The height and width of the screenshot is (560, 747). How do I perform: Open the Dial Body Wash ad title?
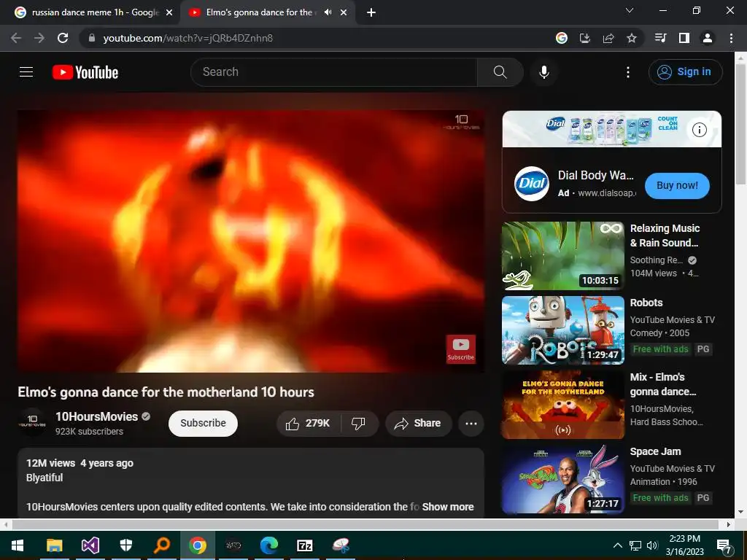pyautogui.click(x=596, y=175)
